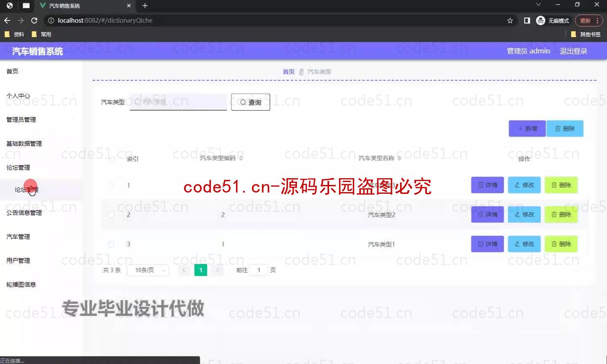The image size is (607, 364).
Task: Click 修改 for row 1
Action: (x=524, y=185)
